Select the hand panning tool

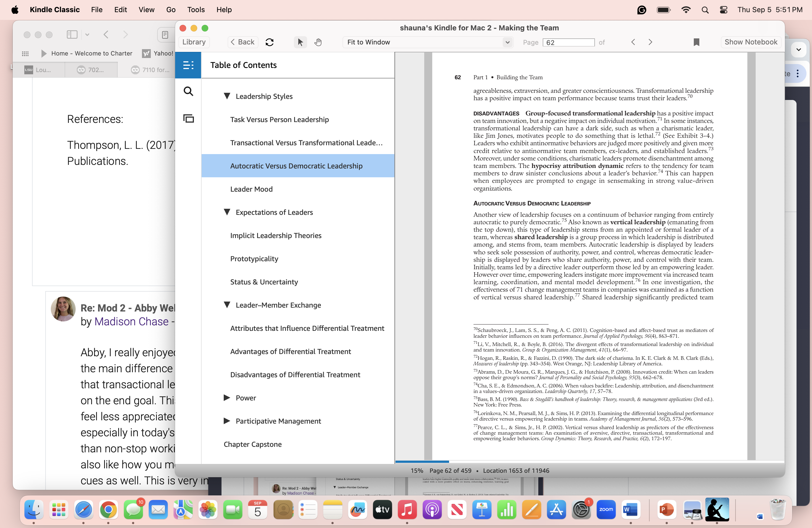tap(318, 42)
